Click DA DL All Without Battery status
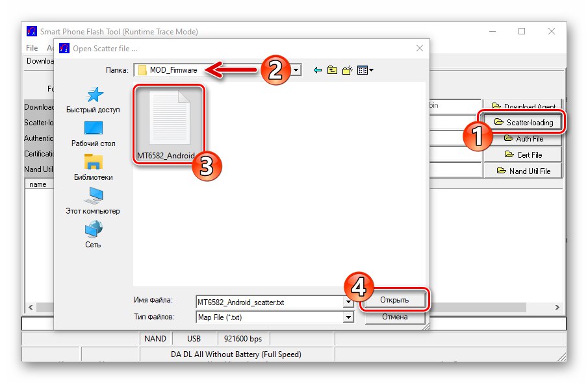The height and width of the screenshot is (383, 588). 236,354
